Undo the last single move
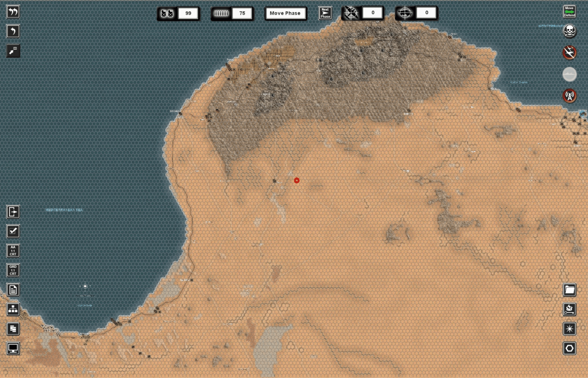588x378 pixels. 13,31
